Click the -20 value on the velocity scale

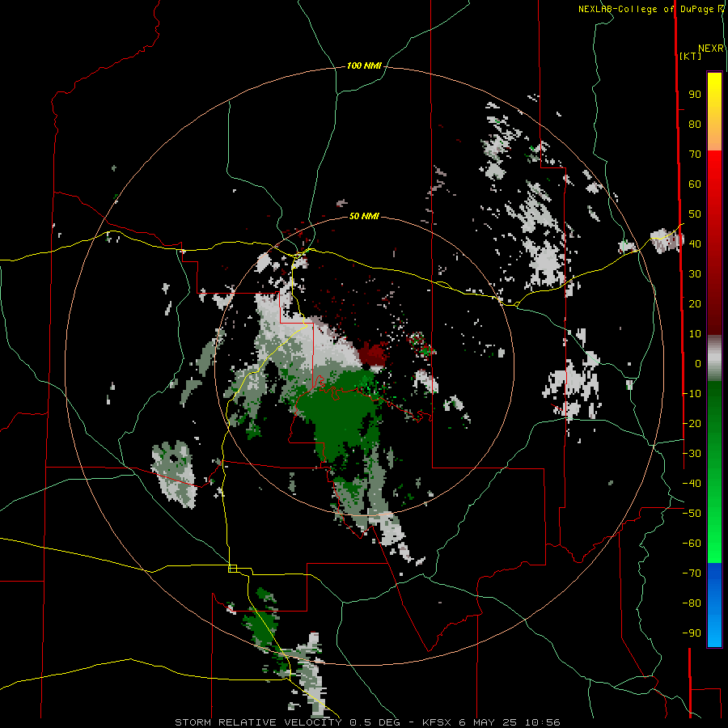[692, 424]
